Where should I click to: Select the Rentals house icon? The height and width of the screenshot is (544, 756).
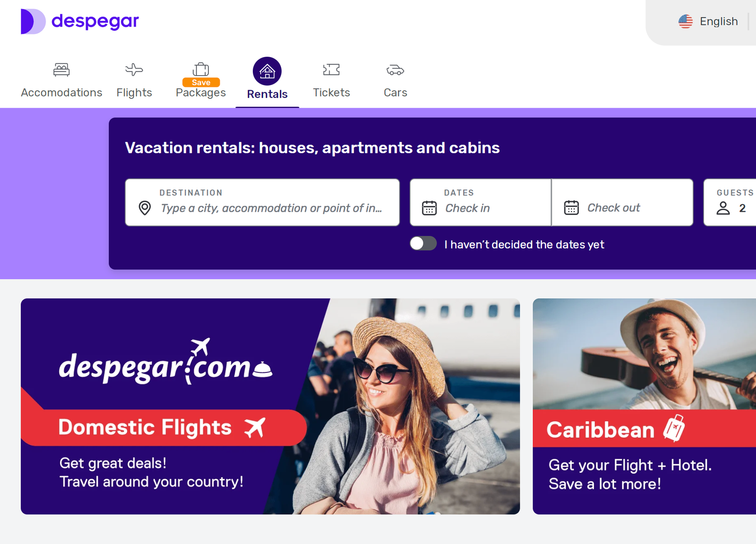pos(267,71)
